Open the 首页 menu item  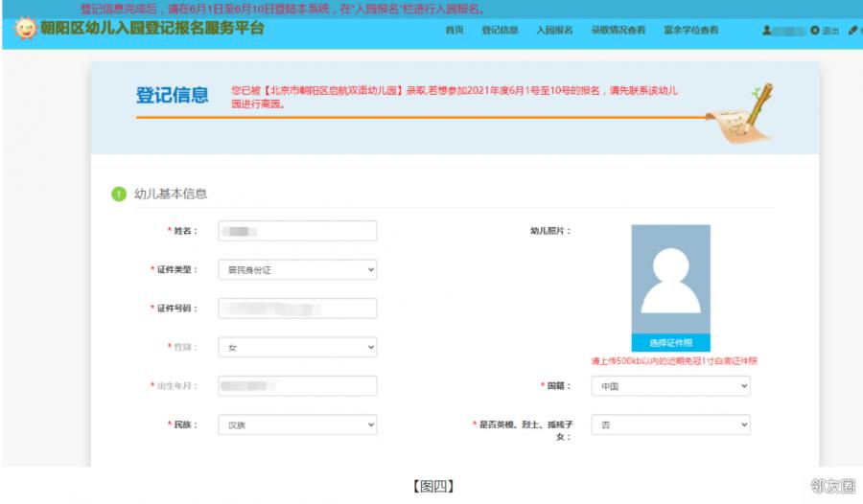(455, 31)
